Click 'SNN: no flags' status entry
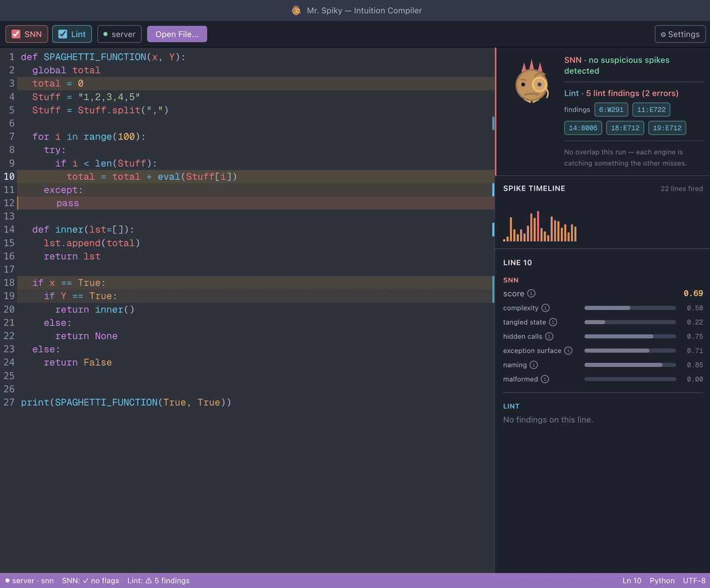 [91, 581]
